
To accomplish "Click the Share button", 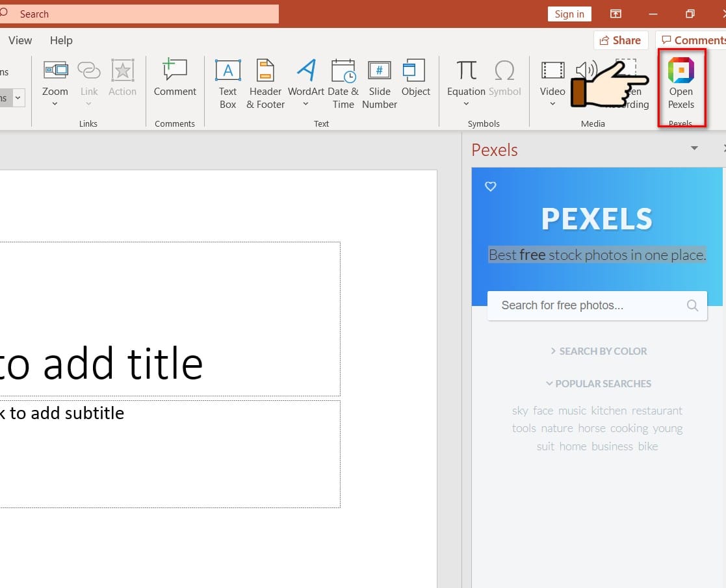I will [620, 40].
